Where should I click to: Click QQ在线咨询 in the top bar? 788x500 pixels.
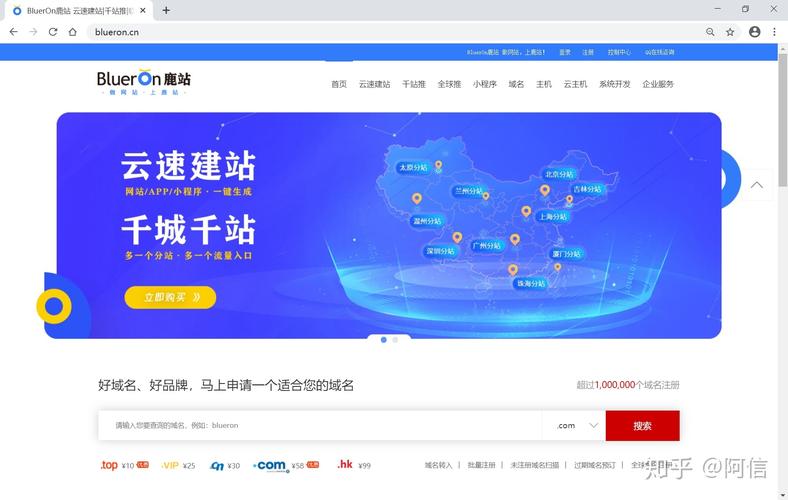tap(659, 52)
